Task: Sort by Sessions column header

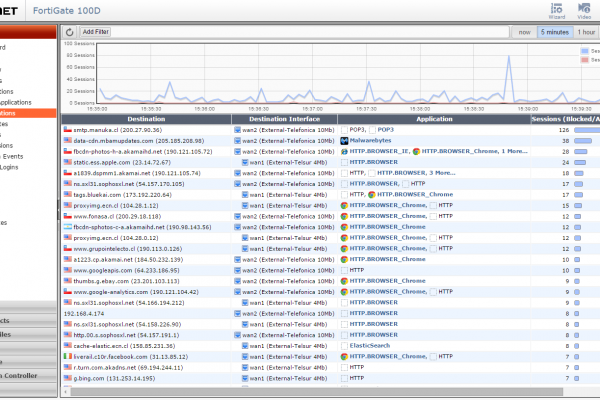Action: click(x=566, y=119)
